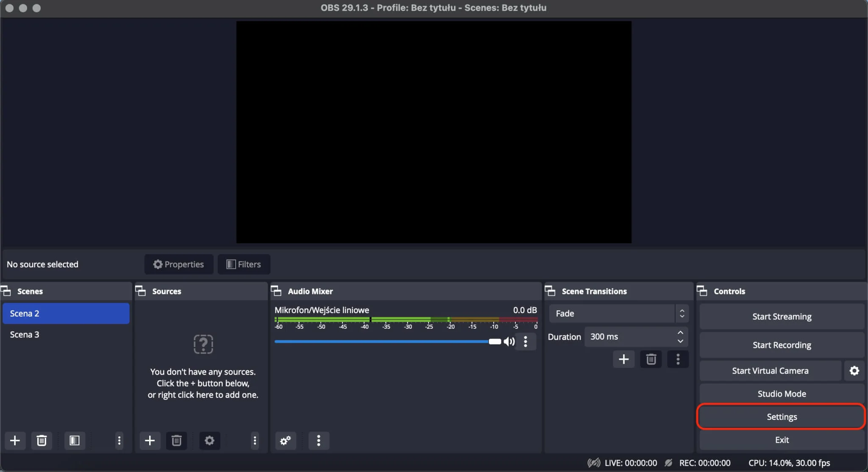Add a new source with the plus icon
868x472 pixels.
pyautogui.click(x=150, y=441)
